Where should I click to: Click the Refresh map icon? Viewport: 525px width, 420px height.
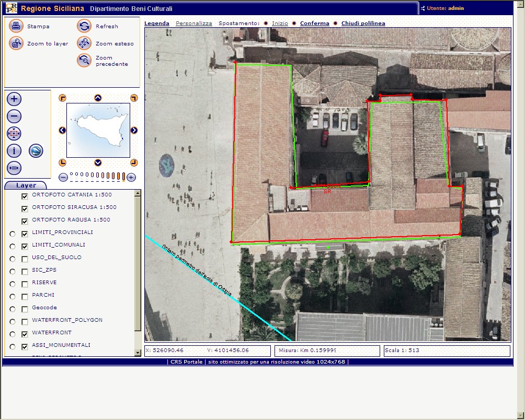tap(84, 26)
